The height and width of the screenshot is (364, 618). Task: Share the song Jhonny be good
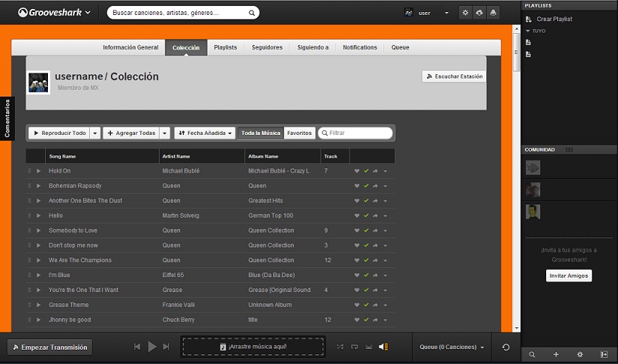[375, 320]
